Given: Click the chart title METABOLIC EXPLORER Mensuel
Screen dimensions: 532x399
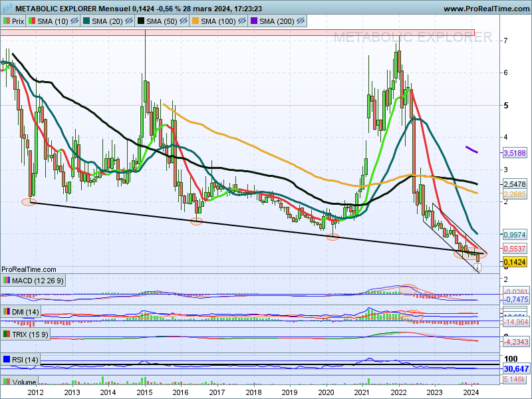Looking at the screenshot, I should (x=72, y=9).
